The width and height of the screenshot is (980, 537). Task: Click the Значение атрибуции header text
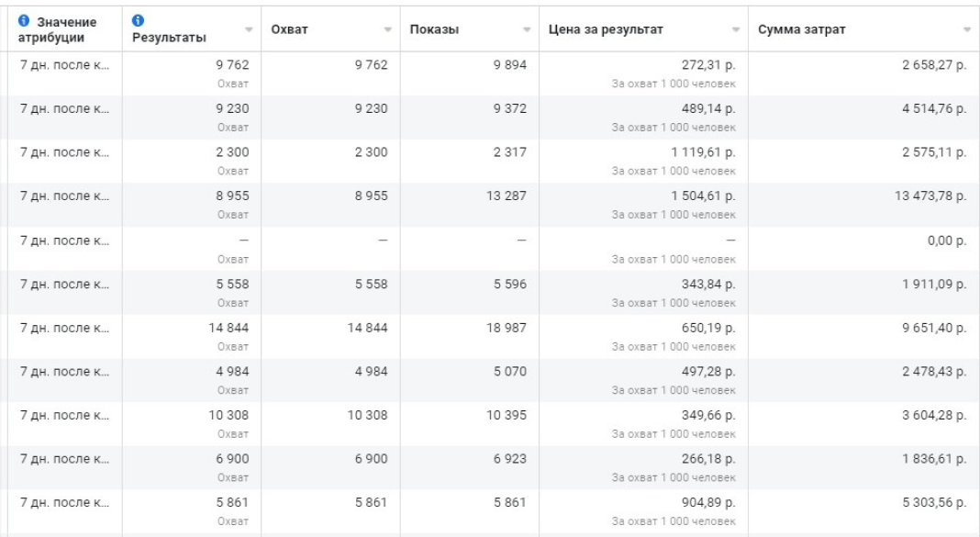[x=70, y=28]
